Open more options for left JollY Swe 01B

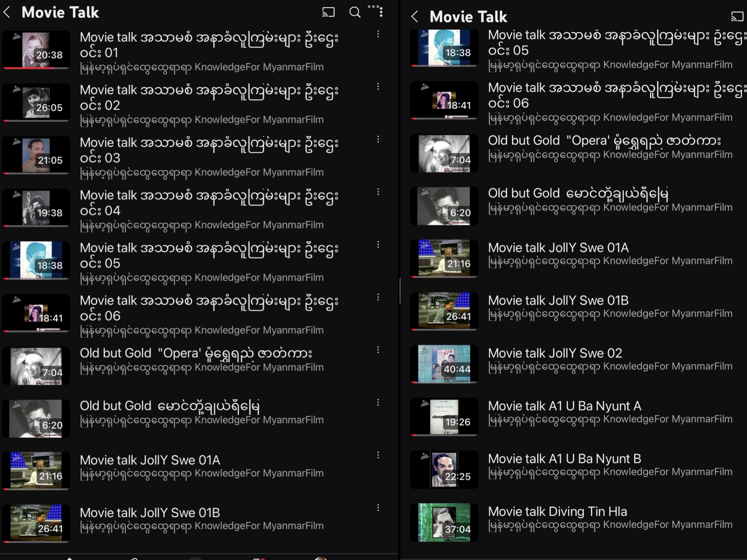click(x=378, y=508)
